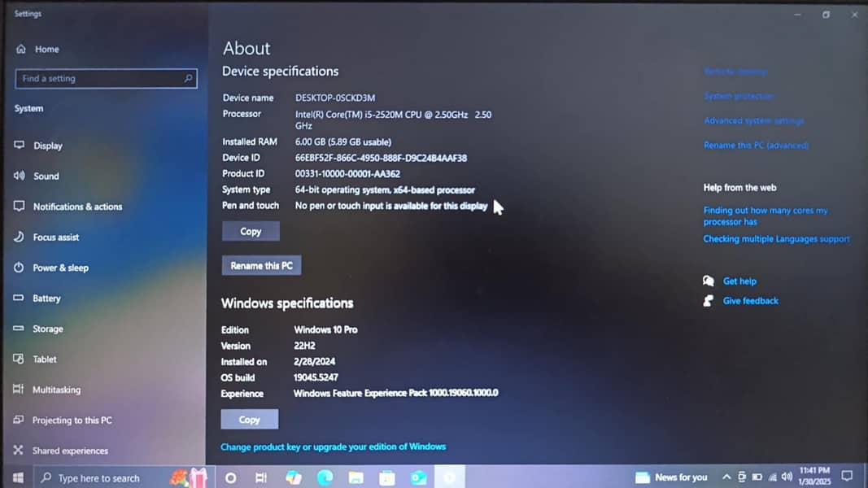
Task: Expand the hidden system tray icons chevron
Action: pyautogui.click(x=726, y=477)
